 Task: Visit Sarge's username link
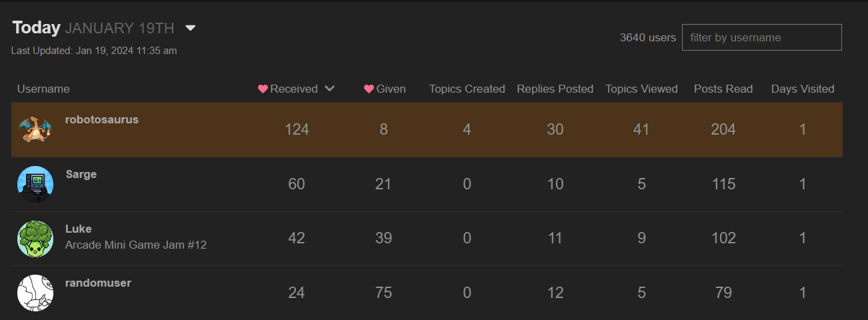coord(81,175)
